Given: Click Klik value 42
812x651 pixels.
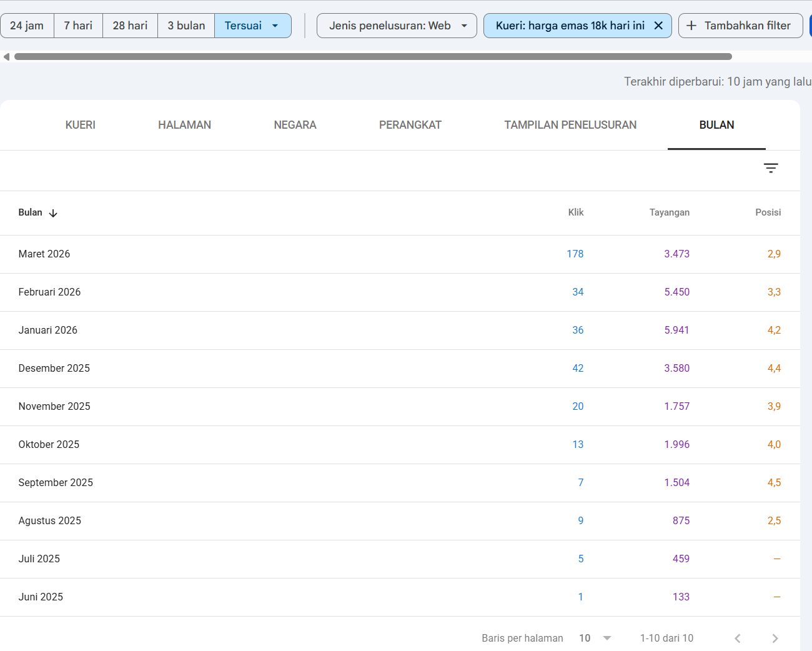Looking at the screenshot, I should click(x=578, y=369).
